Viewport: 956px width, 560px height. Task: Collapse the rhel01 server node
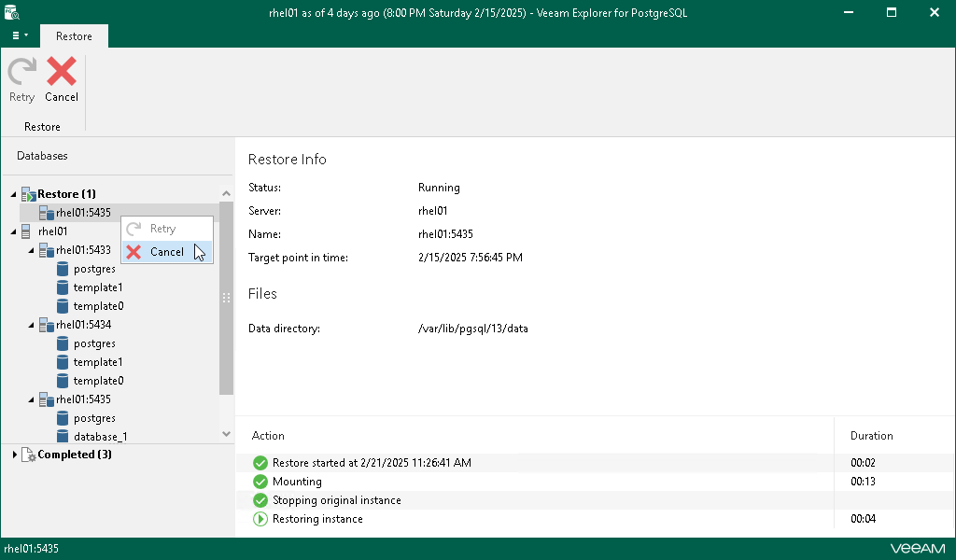[x=13, y=231]
